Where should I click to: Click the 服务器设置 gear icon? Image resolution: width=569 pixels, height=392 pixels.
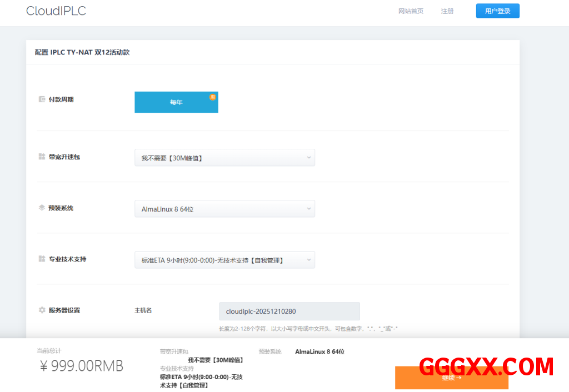pyautogui.click(x=42, y=310)
